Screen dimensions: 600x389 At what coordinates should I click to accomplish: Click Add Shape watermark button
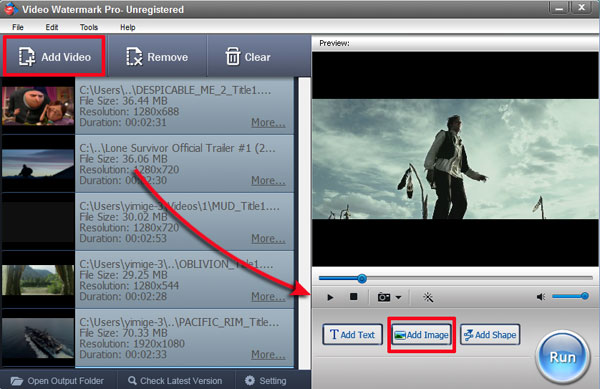click(490, 335)
